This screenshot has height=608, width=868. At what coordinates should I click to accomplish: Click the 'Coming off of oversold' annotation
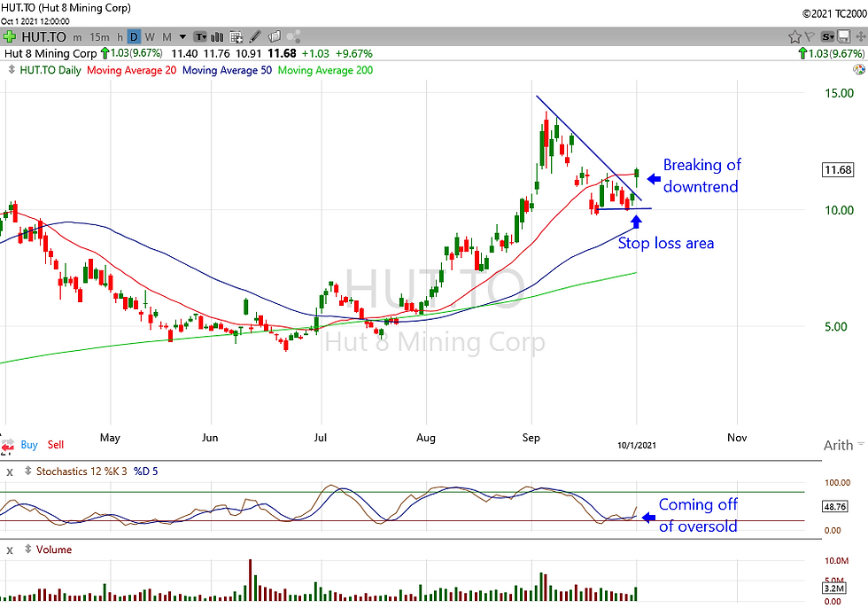click(698, 515)
